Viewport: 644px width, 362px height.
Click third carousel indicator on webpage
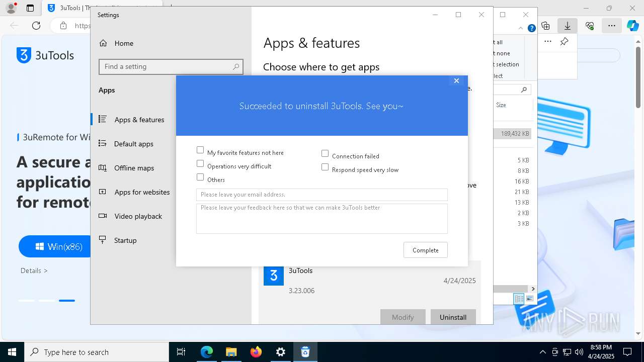pos(67,301)
